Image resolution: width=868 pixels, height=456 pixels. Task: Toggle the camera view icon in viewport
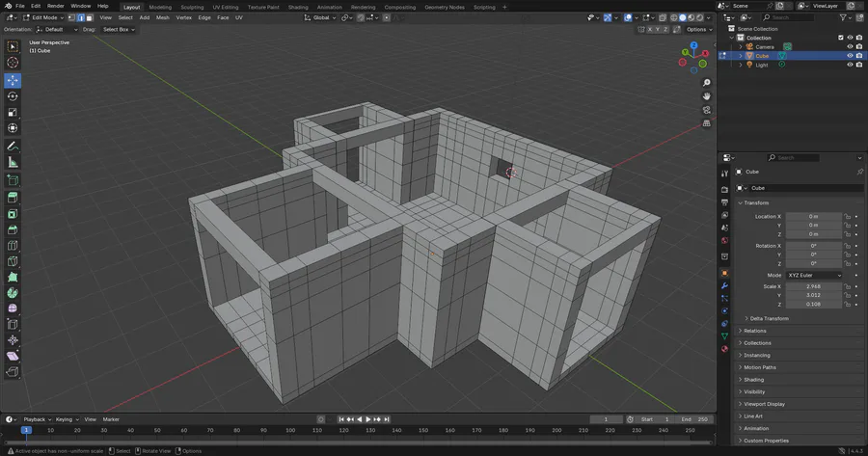point(706,110)
